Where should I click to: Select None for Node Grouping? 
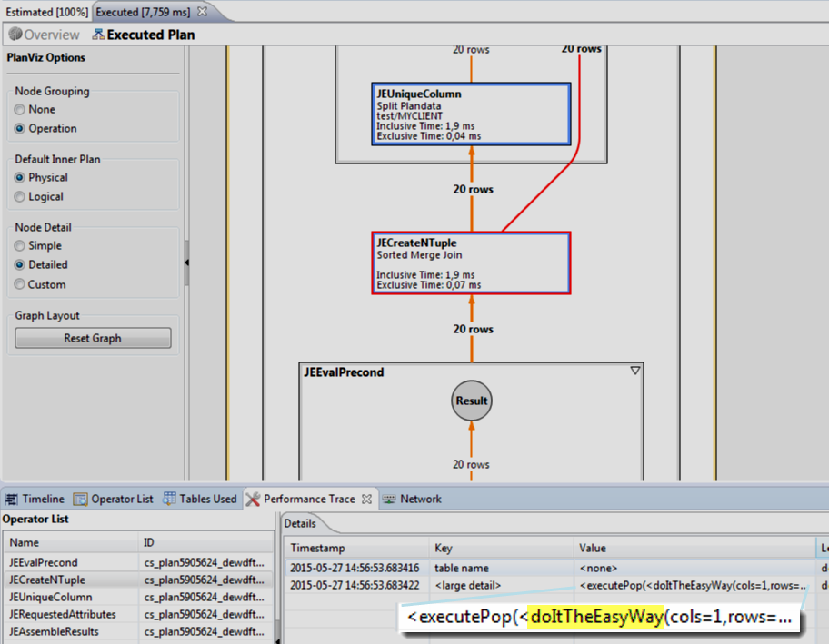(x=20, y=110)
